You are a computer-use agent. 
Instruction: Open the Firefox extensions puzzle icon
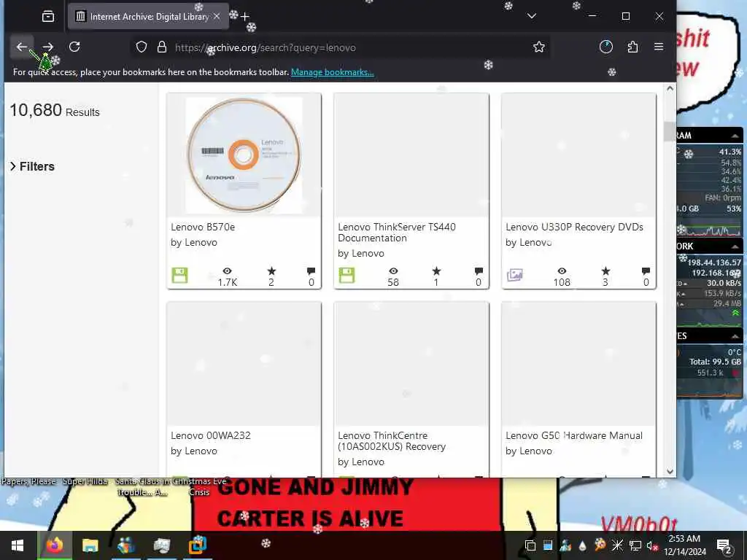pos(632,47)
